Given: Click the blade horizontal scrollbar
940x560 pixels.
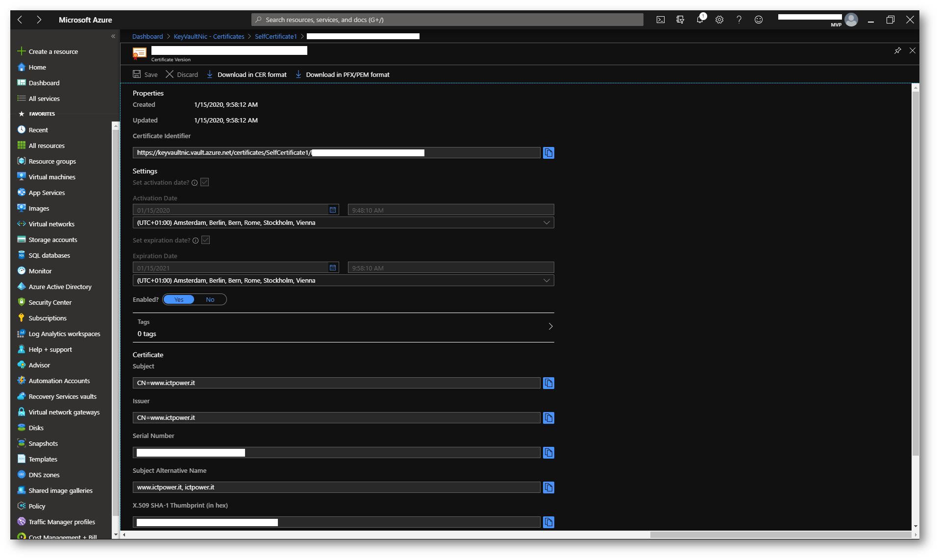Looking at the screenshot, I should pyautogui.click(x=780, y=535).
